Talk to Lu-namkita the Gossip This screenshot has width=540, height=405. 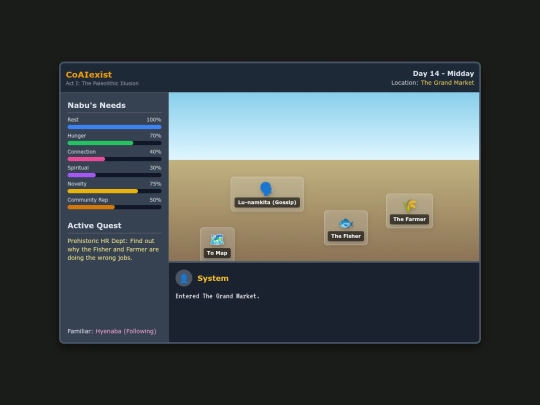click(267, 194)
